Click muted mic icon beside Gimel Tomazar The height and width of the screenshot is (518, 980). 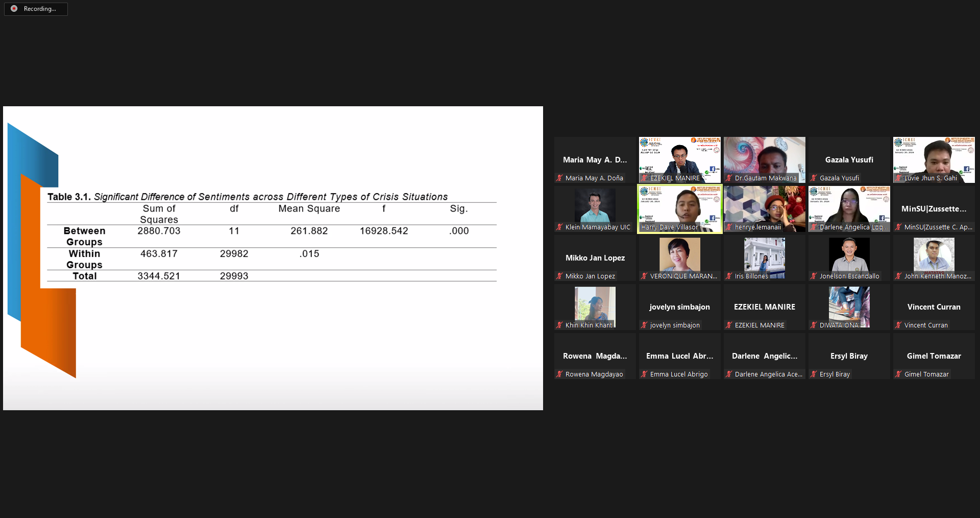coord(898,374)
